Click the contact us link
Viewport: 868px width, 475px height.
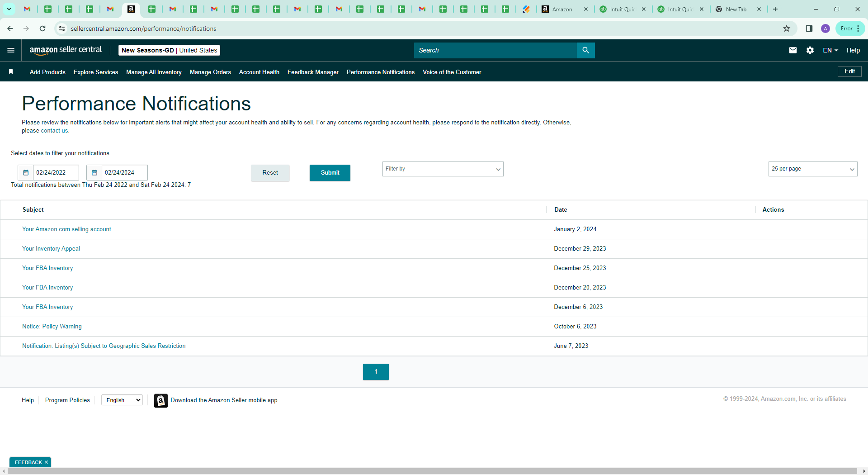click(54, 131)
